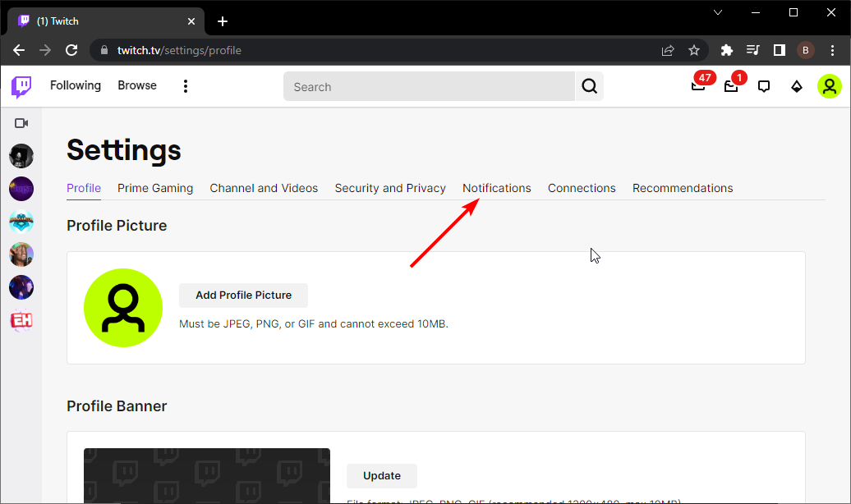Open the chat bubble whispers icon
This screenshot has height=504, width=851.
(x=764, y=86)
